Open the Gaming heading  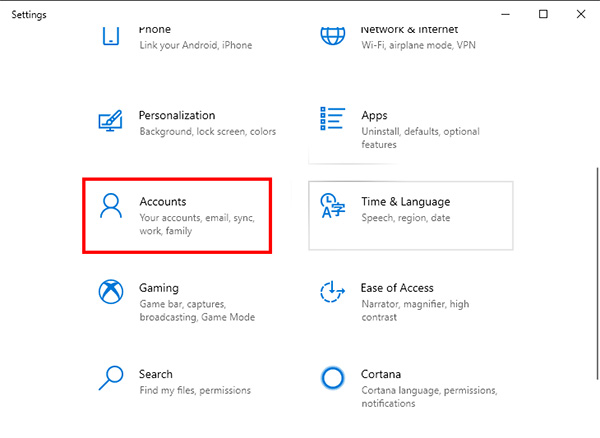tap(159, 288)
